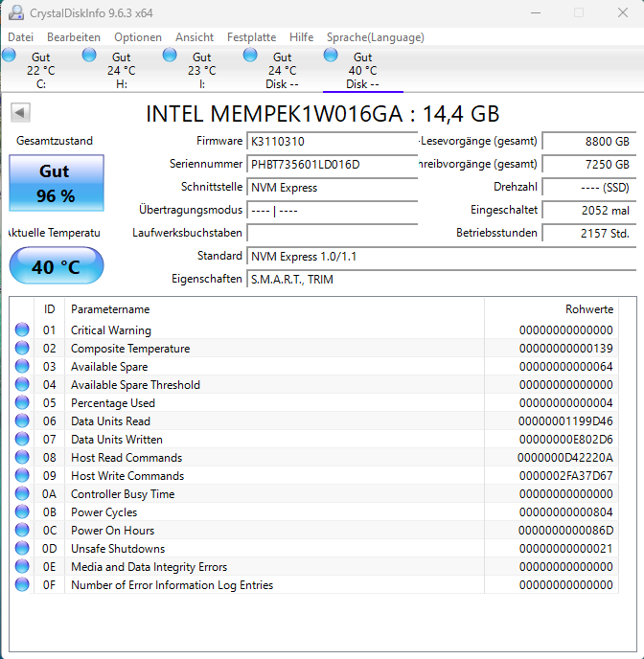Viewport: 644px width, 659px height.
Task: Click the Eingeschaltet value 2052 mal
Action: [589, 210]
